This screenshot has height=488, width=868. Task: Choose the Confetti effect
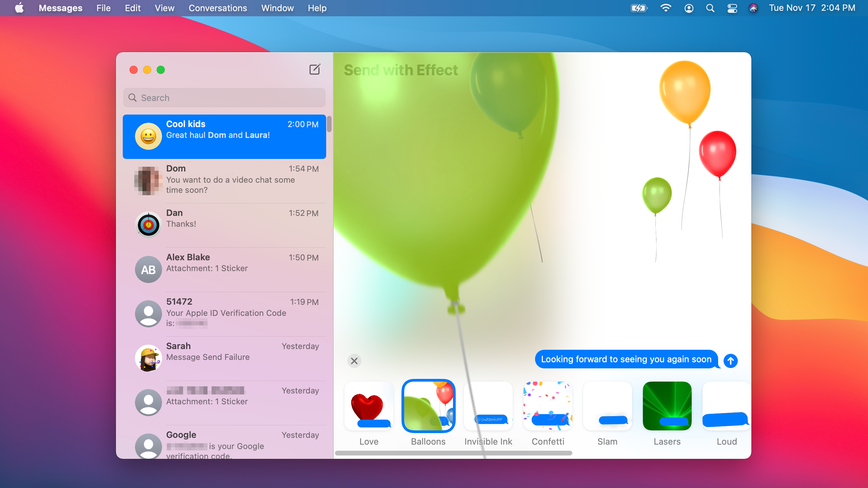click(x=548, y=406)
